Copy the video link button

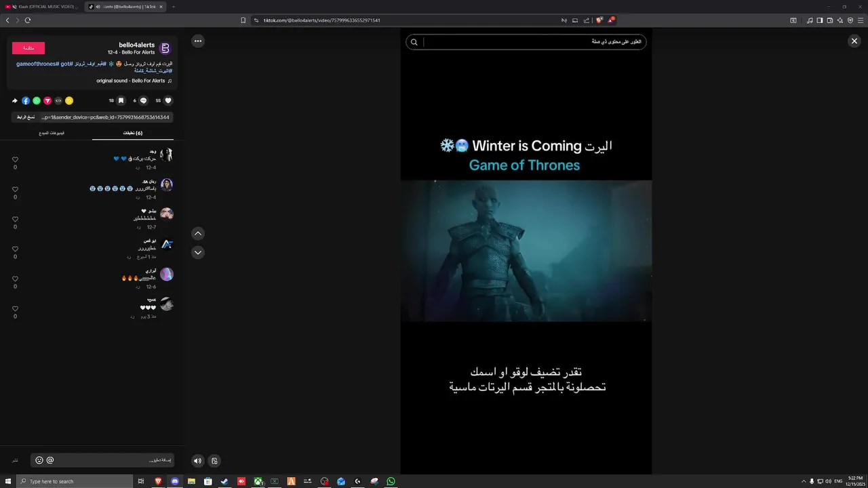click(x=26, y=117)
